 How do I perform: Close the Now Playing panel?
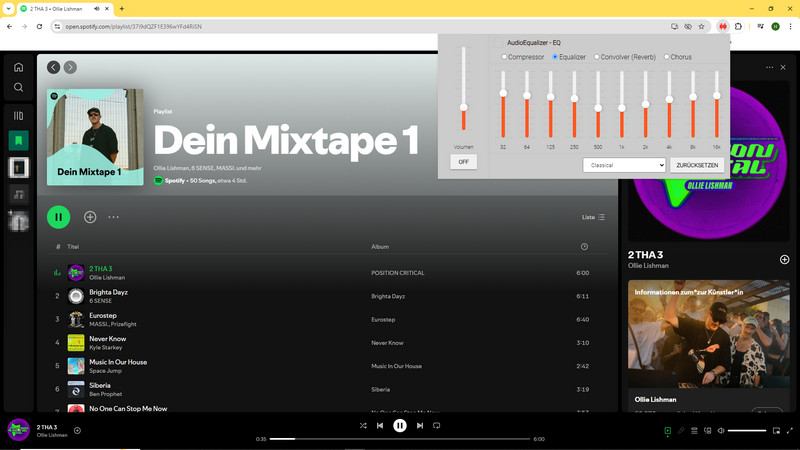tap(783, 67)
